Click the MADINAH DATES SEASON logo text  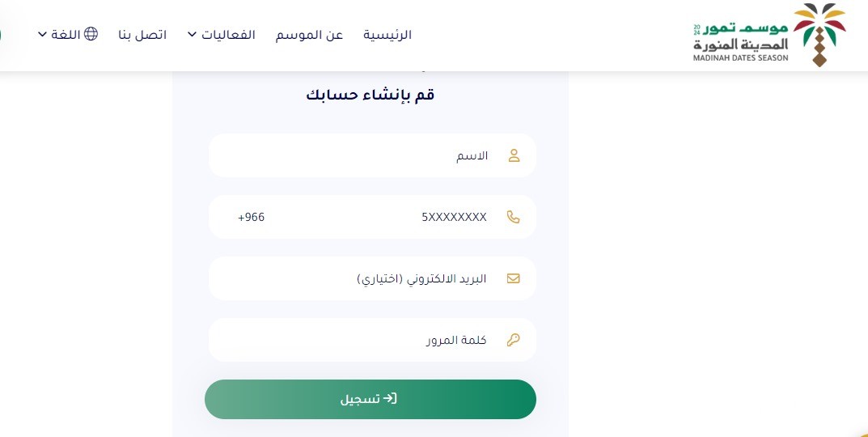[741, 57]
